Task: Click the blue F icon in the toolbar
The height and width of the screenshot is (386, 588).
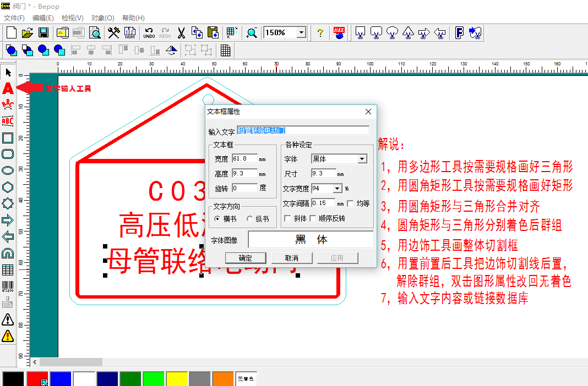Action: [x=459, y=33]
